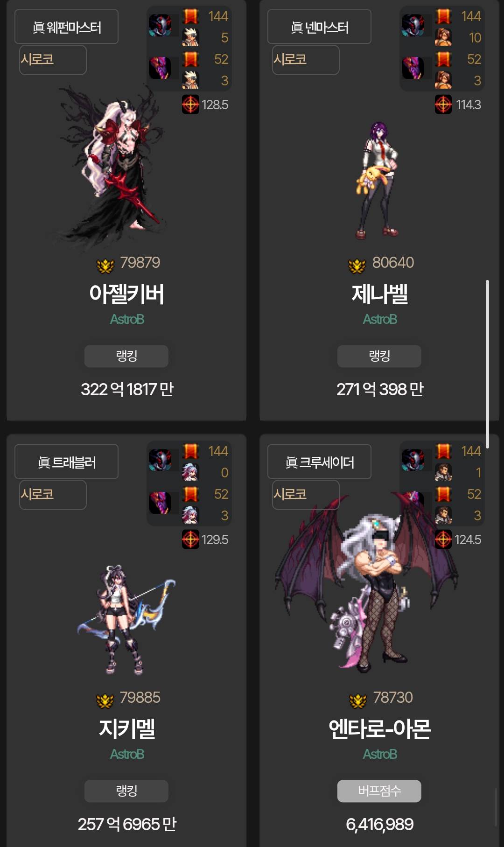Click the crown icon beside 79879
The image size is (504, 847).
click(105, 266)
